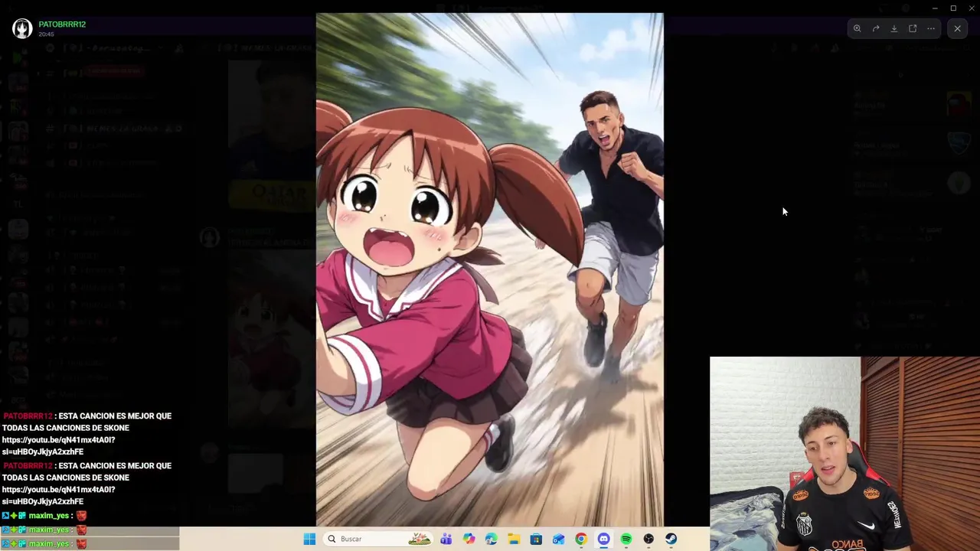Click the second youtu.be link in chat overlay

click(58, 495)
